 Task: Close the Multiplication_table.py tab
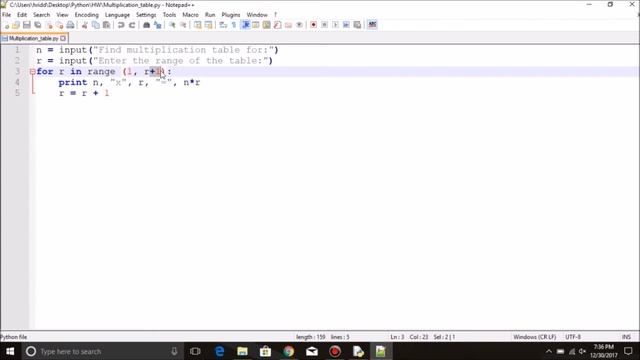63,38
